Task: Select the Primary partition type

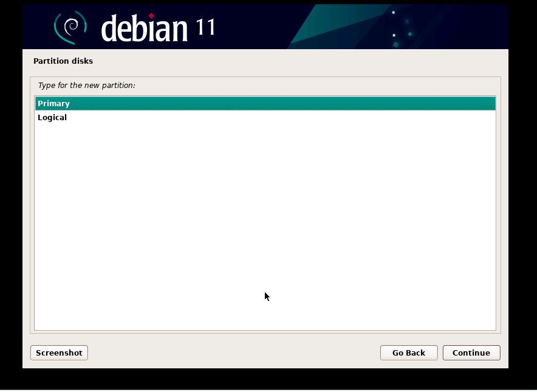Action: click(265, 104)
